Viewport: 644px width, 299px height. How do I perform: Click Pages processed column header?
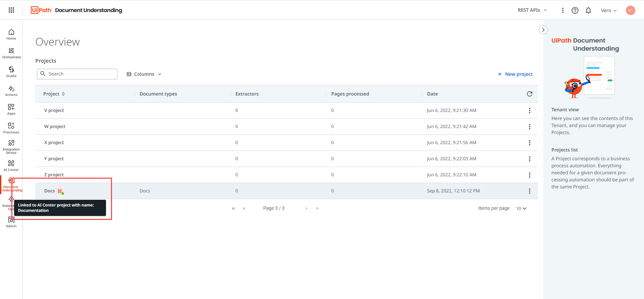coord(350,94)
